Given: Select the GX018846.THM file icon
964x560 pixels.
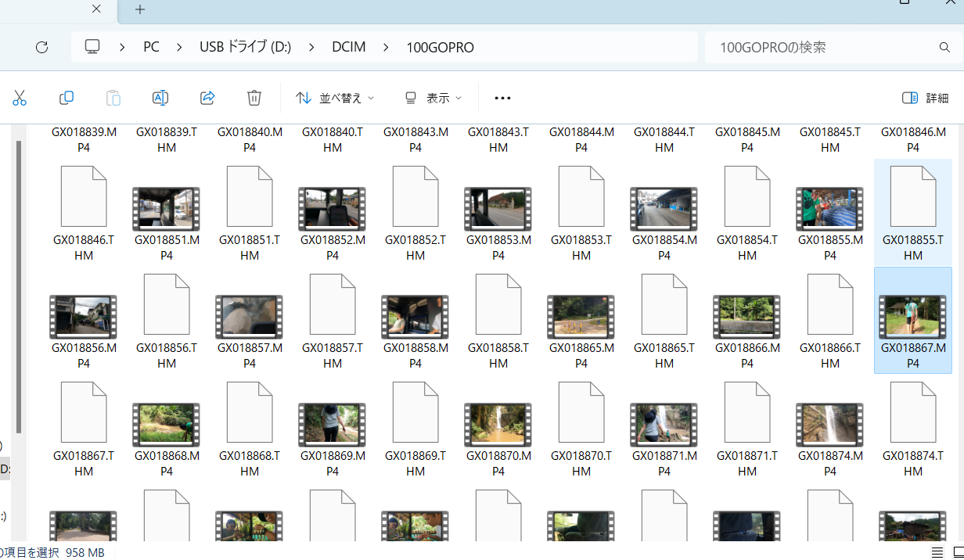Looking at the screenshot, I should [84, 196].
